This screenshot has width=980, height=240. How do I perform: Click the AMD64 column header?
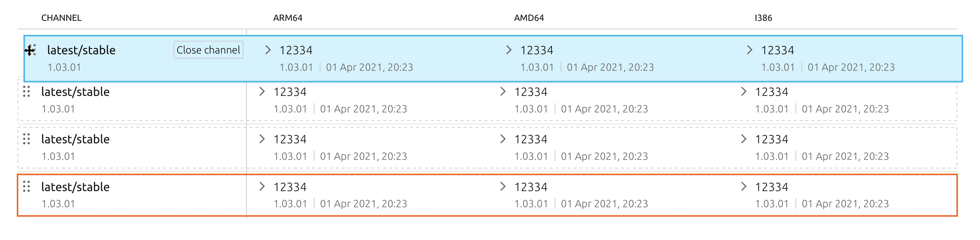point(529,18)
